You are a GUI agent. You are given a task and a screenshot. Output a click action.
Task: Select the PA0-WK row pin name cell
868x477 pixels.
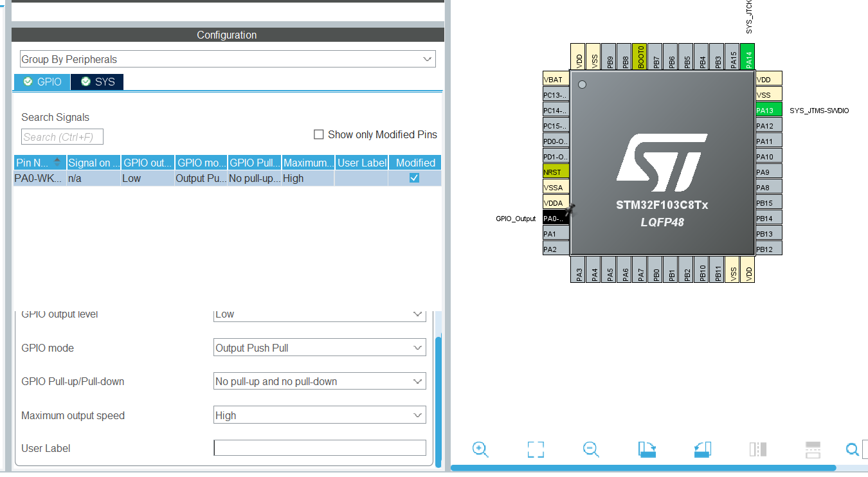[40, 178]
